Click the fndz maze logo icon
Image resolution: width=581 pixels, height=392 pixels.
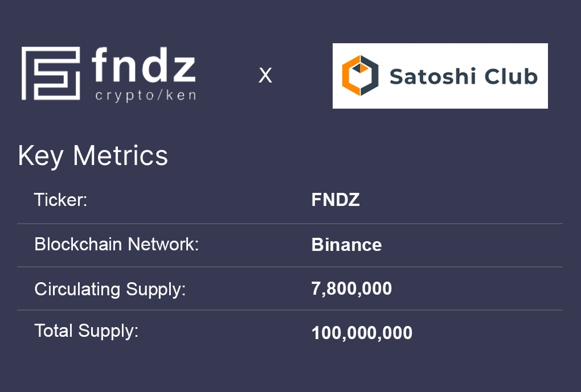(x=51, y=74)
